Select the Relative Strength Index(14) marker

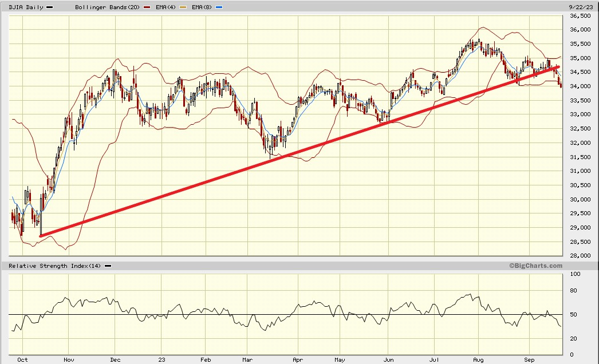[x=107, y=266]
